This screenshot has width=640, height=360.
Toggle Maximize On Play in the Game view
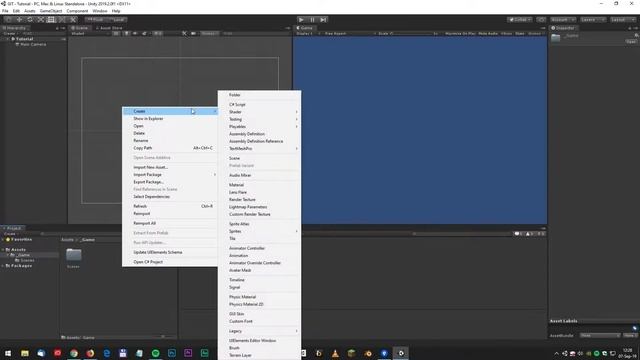[x=460, y=33]
